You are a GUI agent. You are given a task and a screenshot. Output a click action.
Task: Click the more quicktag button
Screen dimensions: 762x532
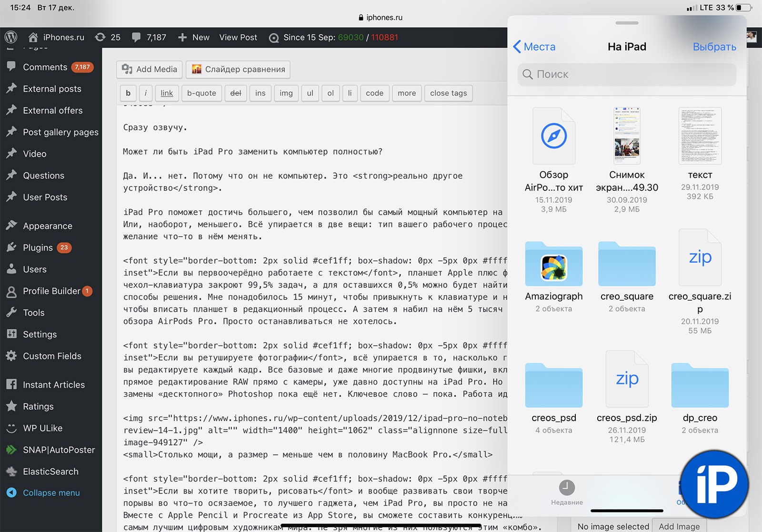point(407,93)
